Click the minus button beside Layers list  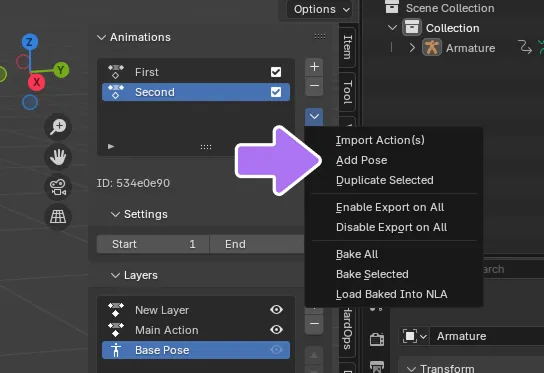pos(314,324)
